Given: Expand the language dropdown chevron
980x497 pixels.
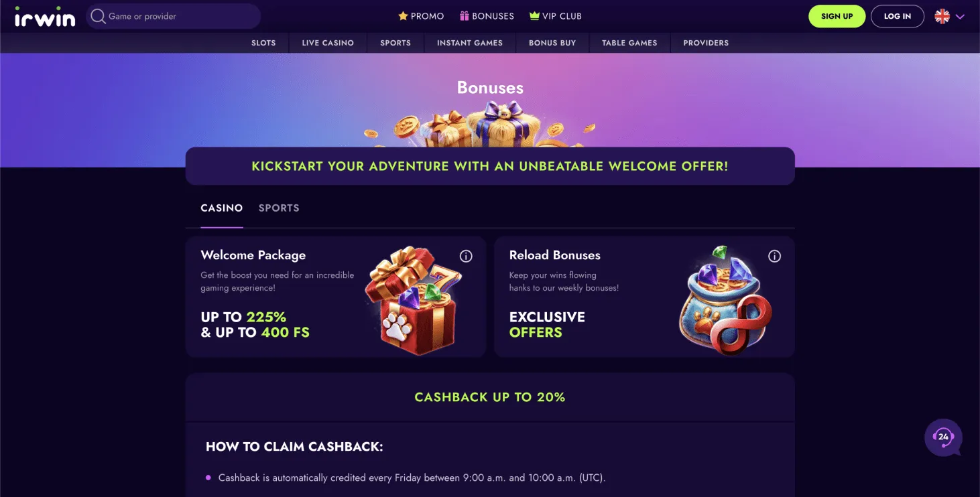Looking at the screenshot, I should click(x=960, y=17).
